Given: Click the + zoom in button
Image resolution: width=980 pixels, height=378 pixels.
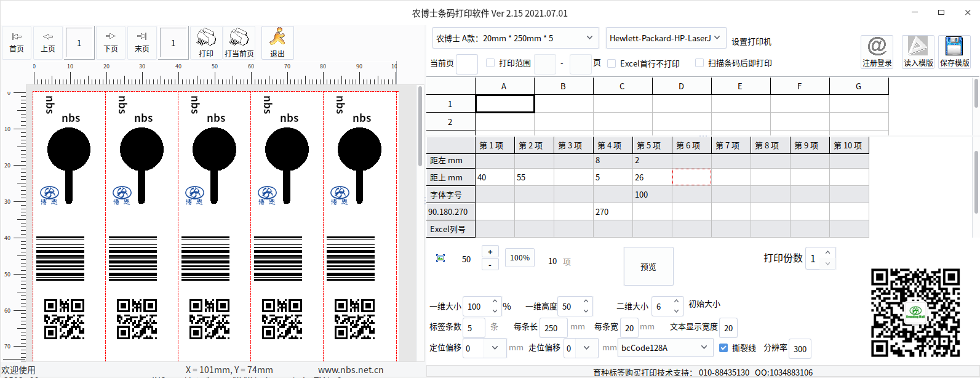Looking at the screenshot, I should click(x=490, y=252).
